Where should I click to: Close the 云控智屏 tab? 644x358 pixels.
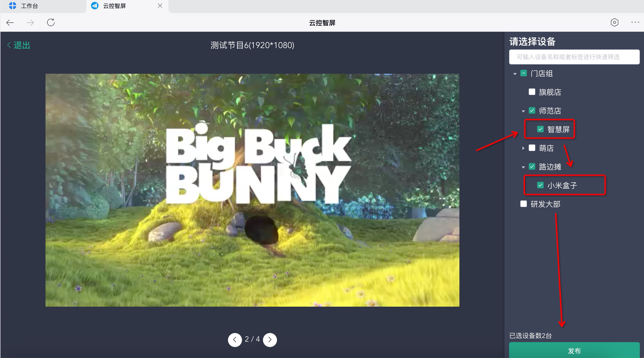[160, 6]
